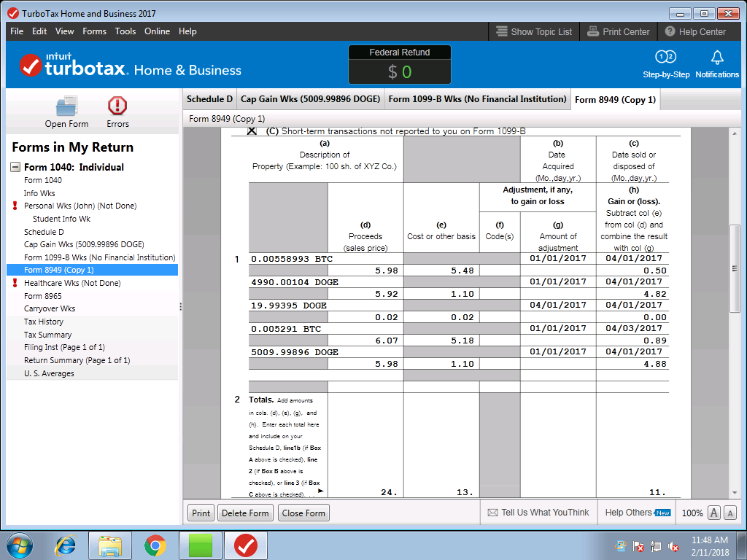Increase text size with large A
Viewport: 747px width, 560px height.
point(713,513)
